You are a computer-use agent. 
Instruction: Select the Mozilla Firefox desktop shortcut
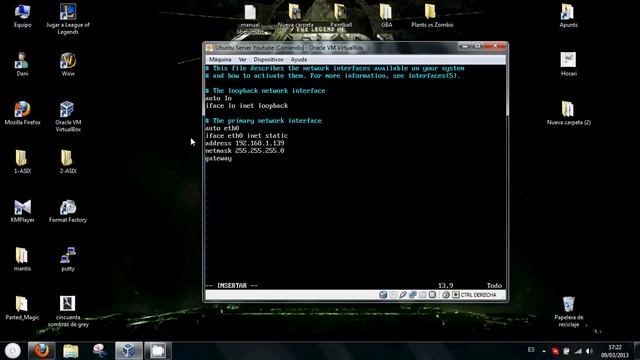coord(22,113)
